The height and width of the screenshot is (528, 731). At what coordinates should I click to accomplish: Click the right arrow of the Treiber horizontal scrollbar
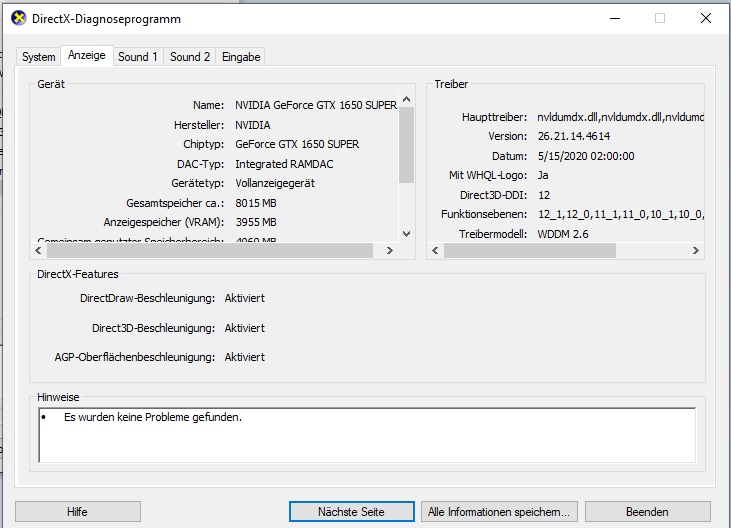pyautogui.click(x=698, y=250)
